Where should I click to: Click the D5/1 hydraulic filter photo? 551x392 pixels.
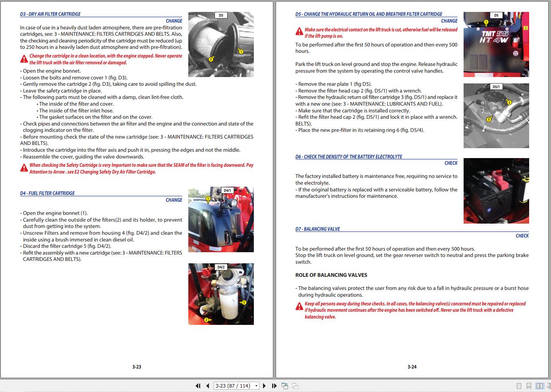click(x=496, y=116)
